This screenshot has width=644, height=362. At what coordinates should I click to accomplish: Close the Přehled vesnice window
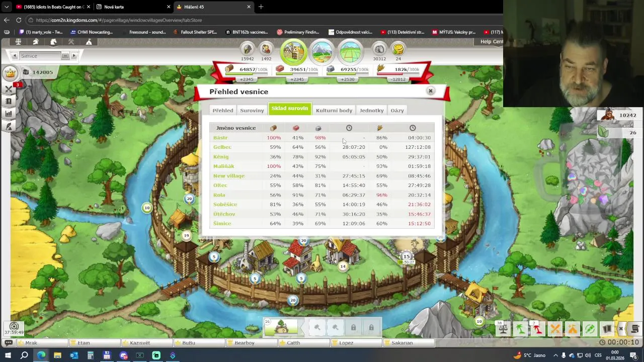(x=430, y=91)
